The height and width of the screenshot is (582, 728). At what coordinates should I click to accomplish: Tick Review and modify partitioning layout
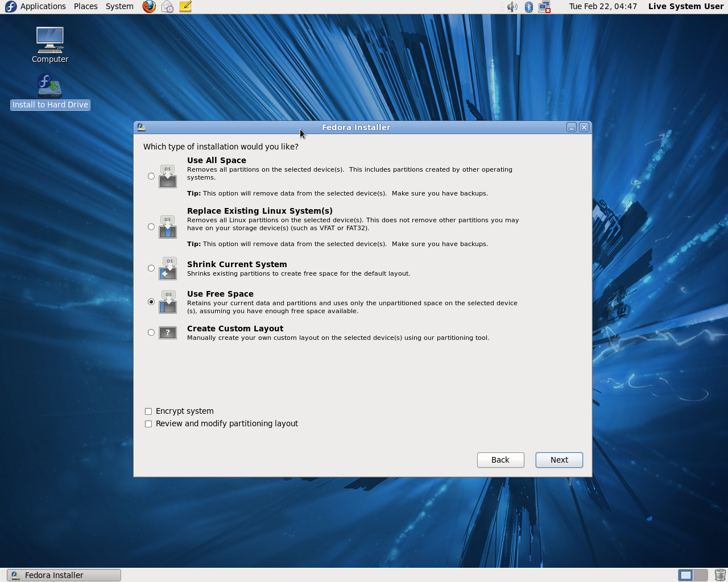point(148,424)
